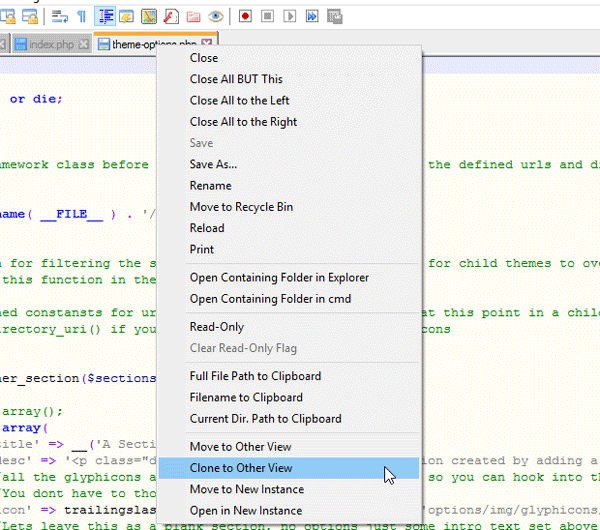
Task: Click the Playback macro play icon
Action: click(290, 15)
